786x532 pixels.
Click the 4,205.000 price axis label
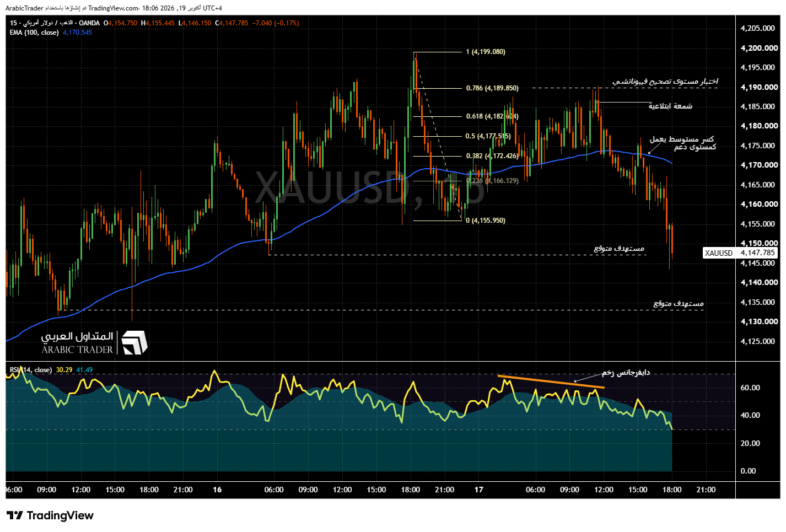[x=759, y=28]
